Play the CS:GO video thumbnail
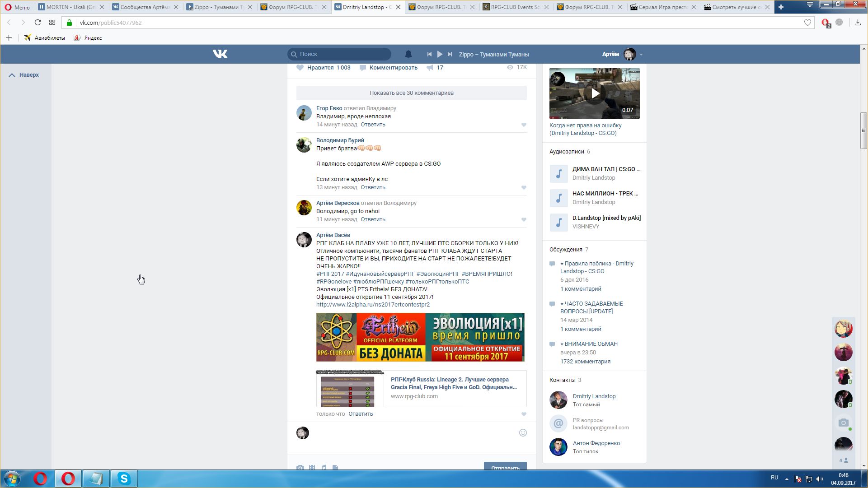Image resolution: width=868 pixels, height=488 pixels. pyautogui.click(x=595, y=93)
